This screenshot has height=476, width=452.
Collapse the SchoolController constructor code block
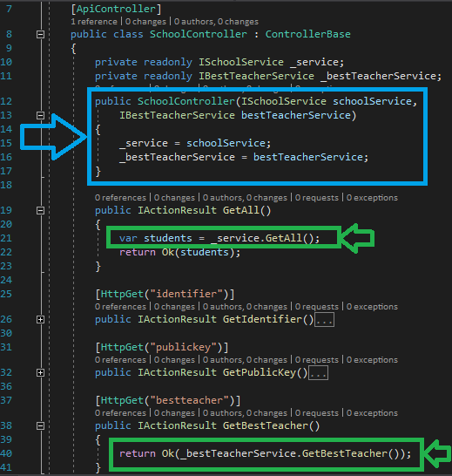40,115
